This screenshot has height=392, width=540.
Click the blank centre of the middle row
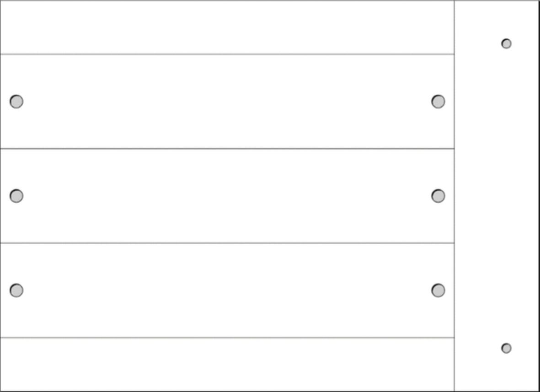pos(227,196)
